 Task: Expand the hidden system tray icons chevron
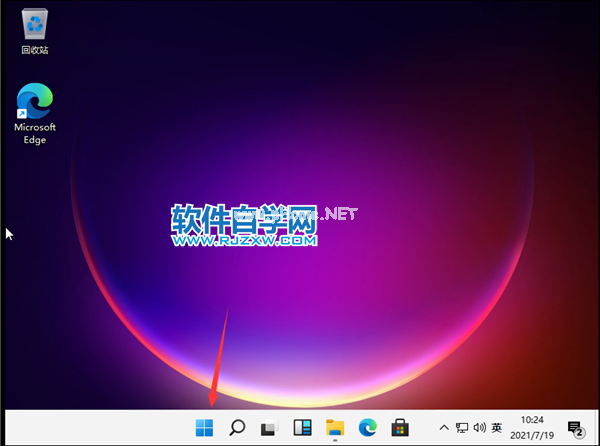click(x=444, y=428)
